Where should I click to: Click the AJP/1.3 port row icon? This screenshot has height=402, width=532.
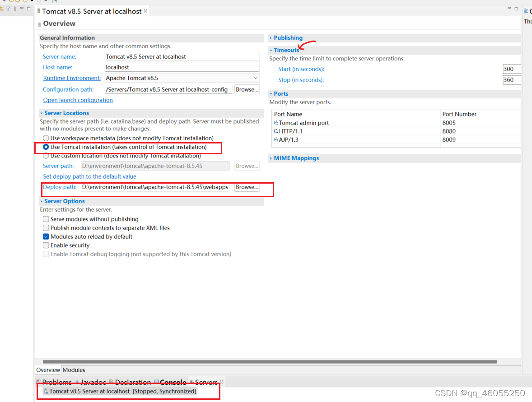[x=276, y=140]
